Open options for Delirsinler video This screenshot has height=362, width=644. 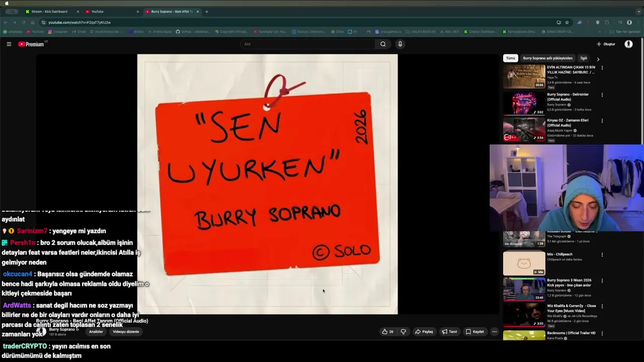point(602,95)
